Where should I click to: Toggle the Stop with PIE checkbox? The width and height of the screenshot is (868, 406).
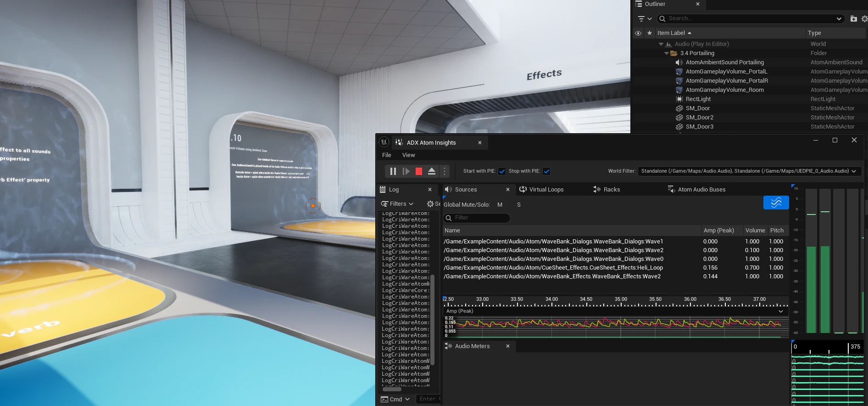(546, 171)
